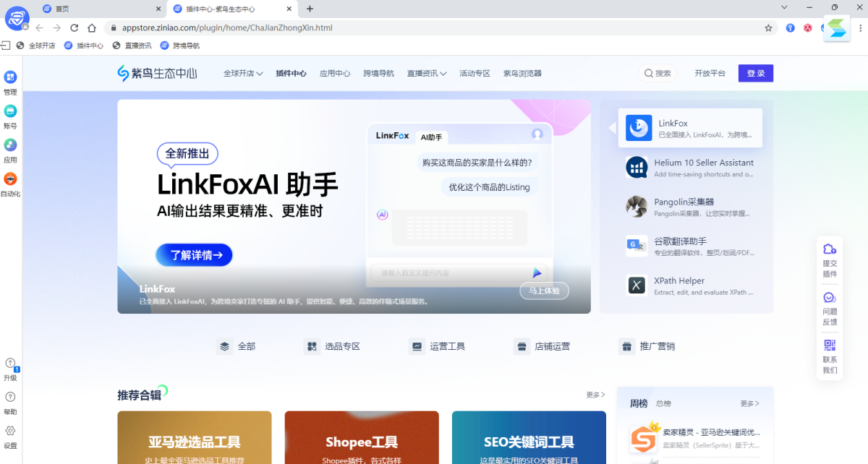Open the 亚马逊选品工具 collection card
Image resolution: width=868 pixels, height=464 pixels.
(195, 437)
